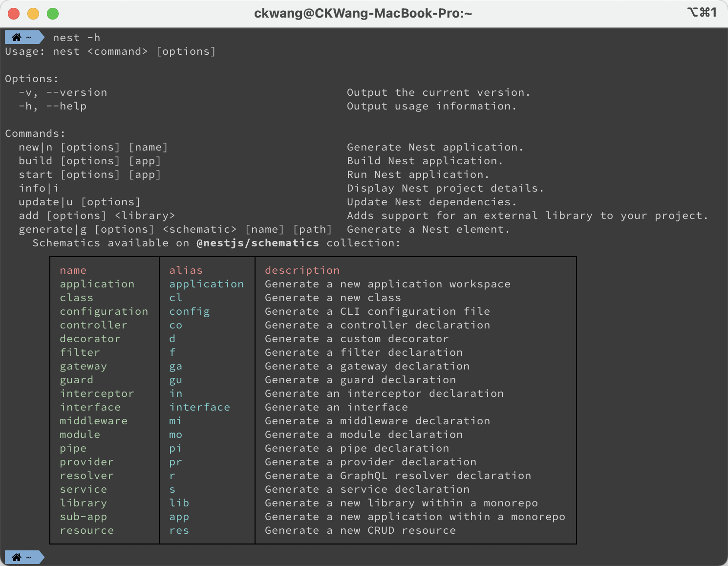Viewport: 728px width, 566px height.
Task: Click 'Generate a custom decorator' description
Action: 357,339
